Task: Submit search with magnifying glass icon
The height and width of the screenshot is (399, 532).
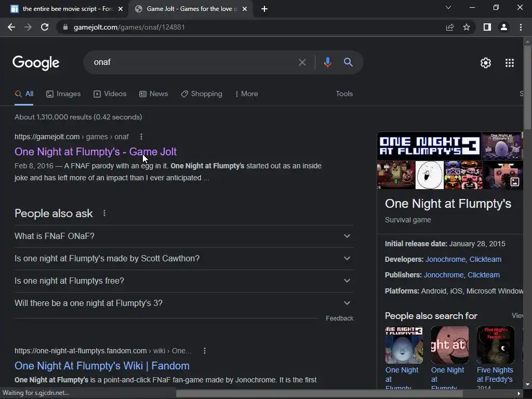Action: 348,62
